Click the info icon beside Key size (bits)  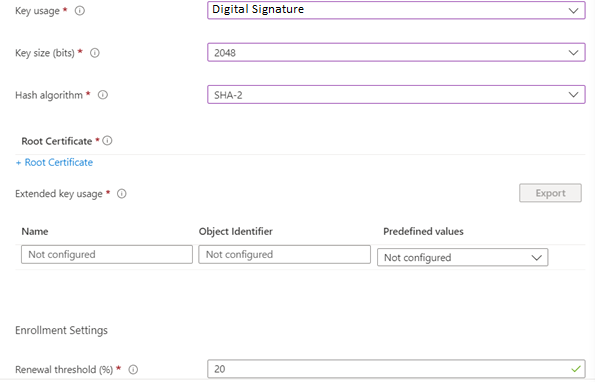coord(95,53)
